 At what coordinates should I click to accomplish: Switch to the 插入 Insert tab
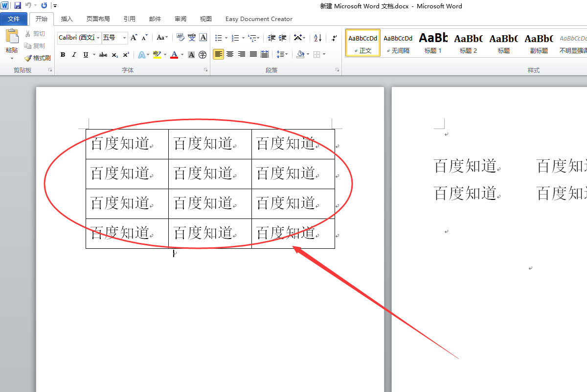[67, 19]
